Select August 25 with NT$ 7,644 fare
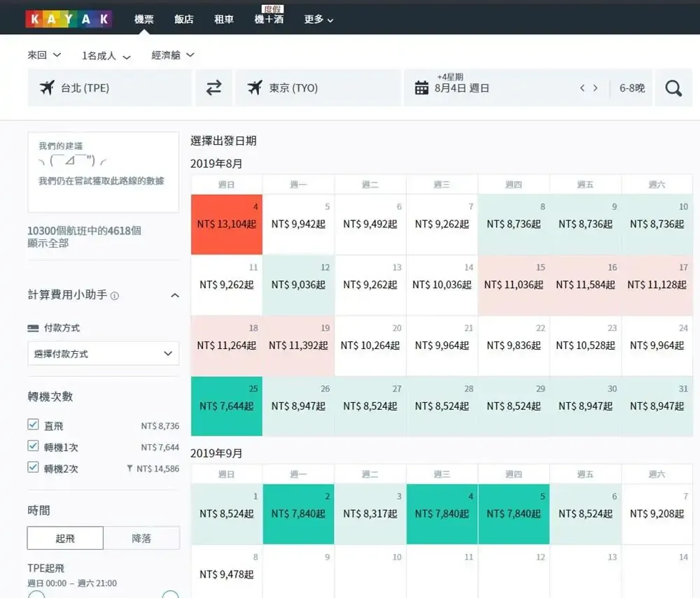Screen dimensions: 700x598 [227, 406]
